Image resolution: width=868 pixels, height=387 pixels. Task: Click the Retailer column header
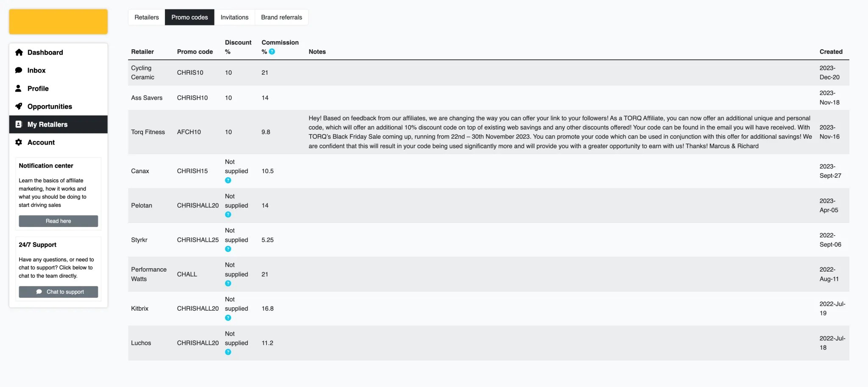tap(142, 52)
